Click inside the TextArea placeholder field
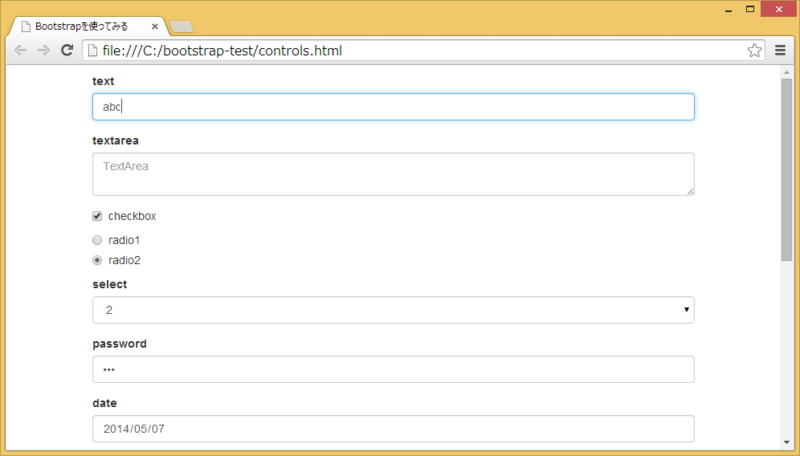The height and width of the screenshot is (456, 800). [x=393, y=174]
